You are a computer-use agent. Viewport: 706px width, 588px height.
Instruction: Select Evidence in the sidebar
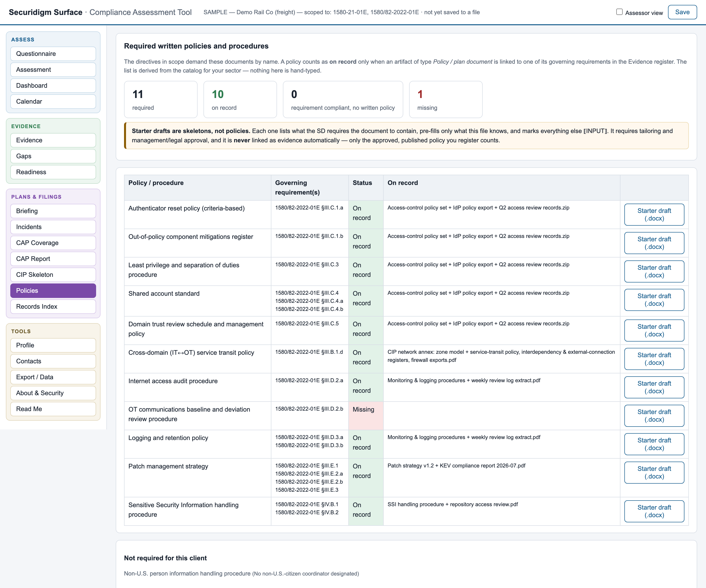(53, 140)
